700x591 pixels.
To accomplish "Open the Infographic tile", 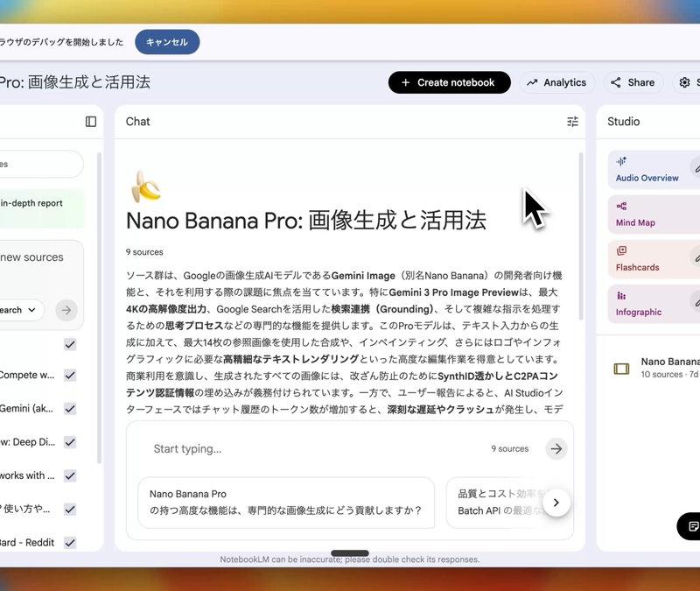I will tap(654, 304).
